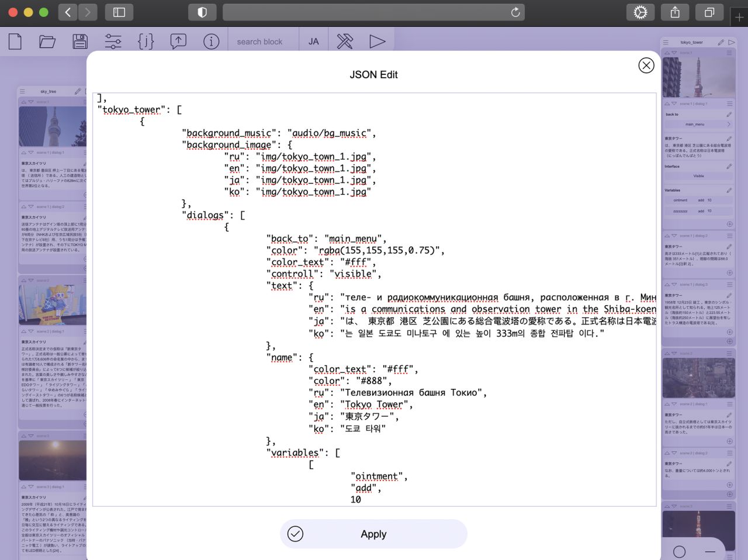Switch language via the JA button
The image size is (748, 560).
314,42
